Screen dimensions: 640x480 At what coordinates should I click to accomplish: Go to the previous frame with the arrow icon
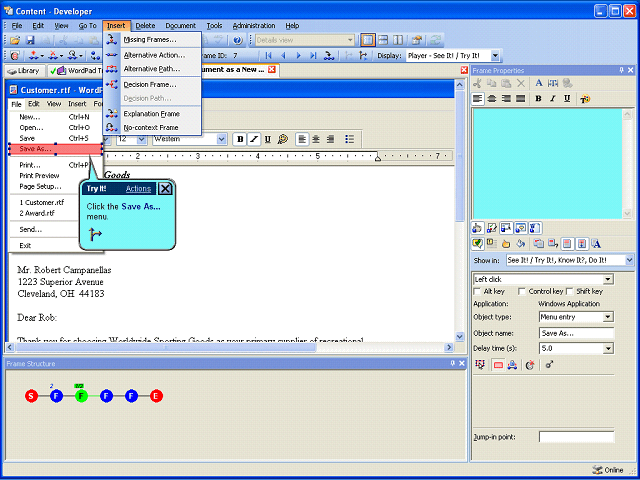click(x=283, y=56)
